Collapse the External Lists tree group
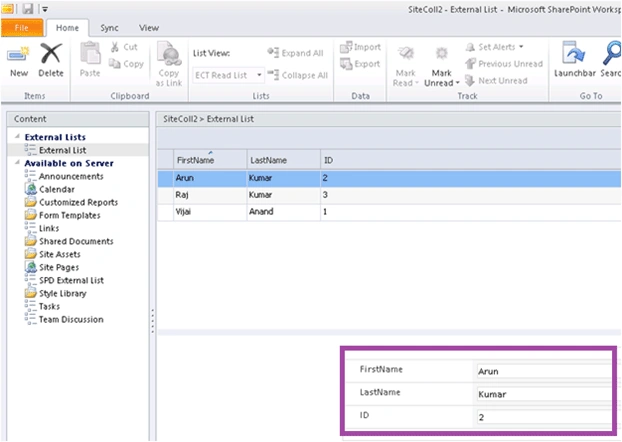The height and width of the screenshot is (442, 622). [x=17, y=136]
